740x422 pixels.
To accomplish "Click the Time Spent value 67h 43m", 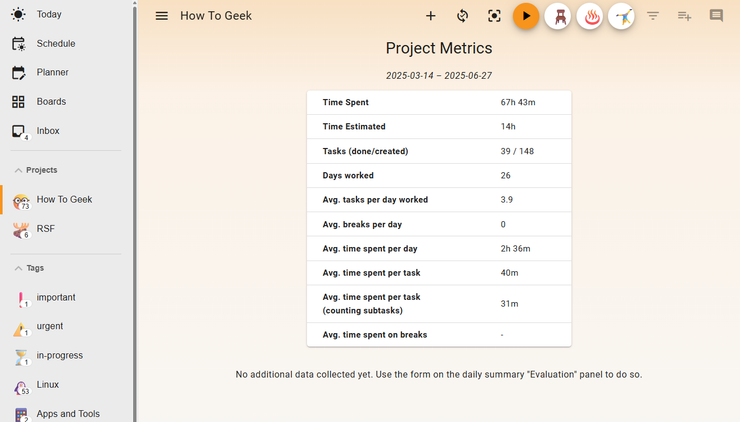I will pos(518,102).
